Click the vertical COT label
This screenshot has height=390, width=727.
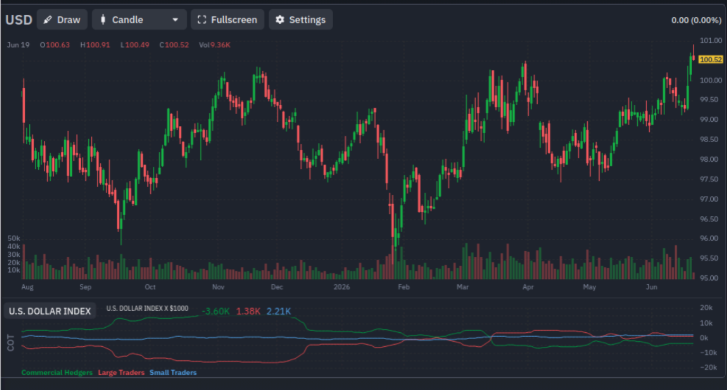click(11, 342)
